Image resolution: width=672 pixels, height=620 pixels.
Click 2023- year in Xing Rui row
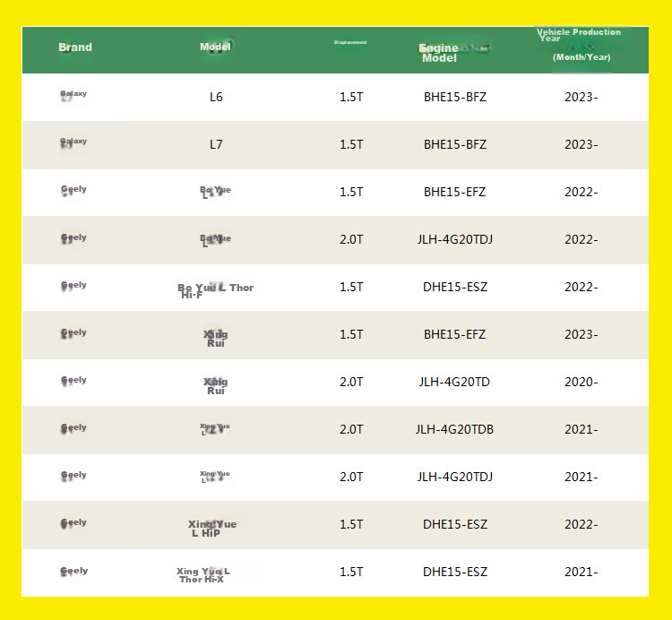click(x=582, y=334)
